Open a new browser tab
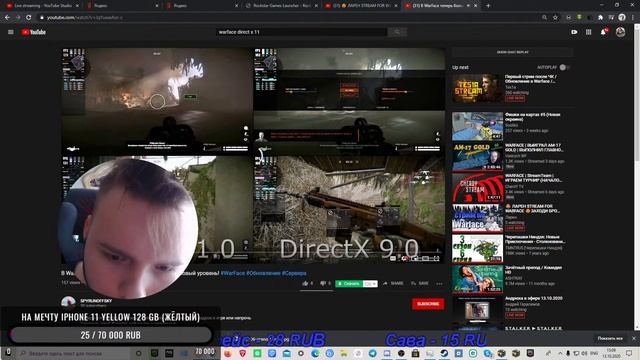640x360 pixels. pyautogui.click(x=488, y=6)
